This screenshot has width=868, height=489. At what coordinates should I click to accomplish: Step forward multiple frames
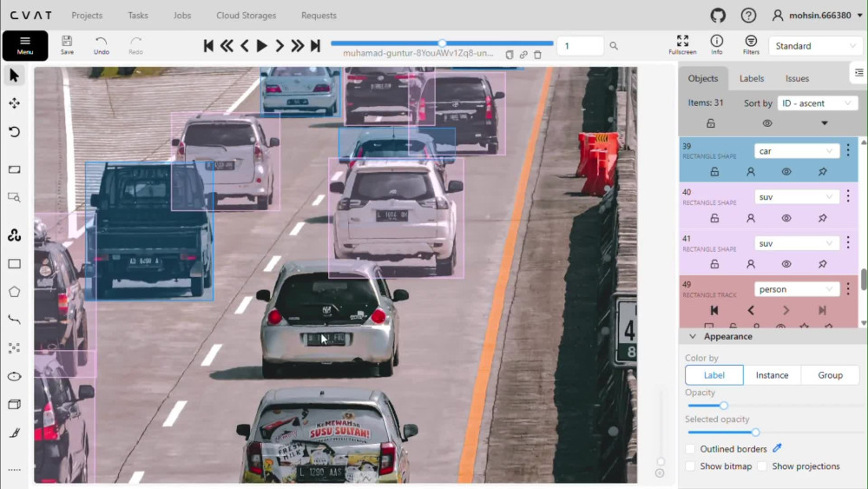pos(297,45)
